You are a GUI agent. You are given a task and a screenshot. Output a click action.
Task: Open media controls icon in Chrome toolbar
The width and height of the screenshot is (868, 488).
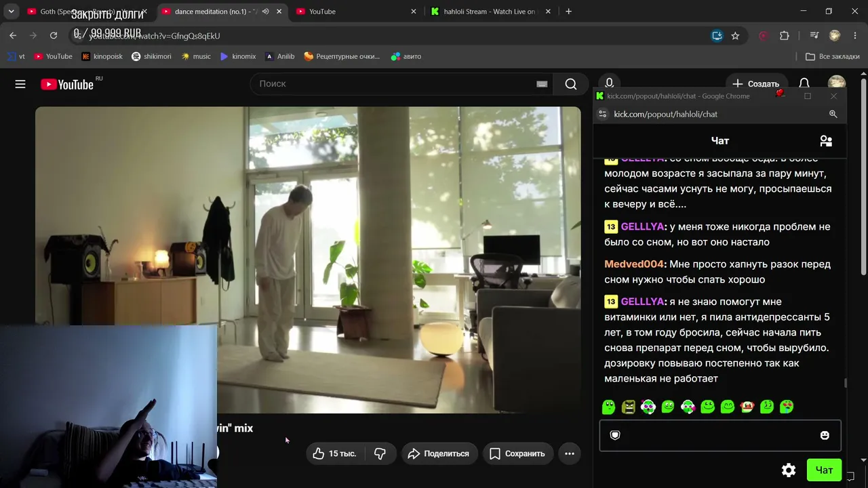(x=814, y=36)
